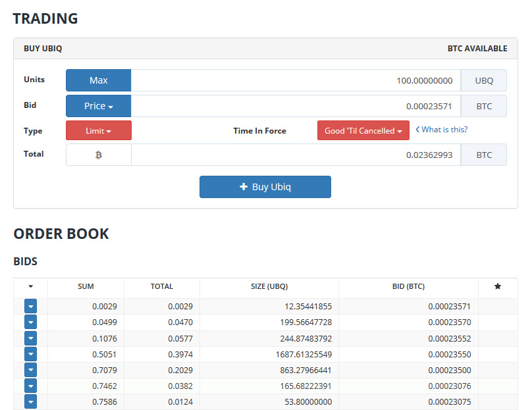The height and width of the screenshot is (410, 532).
Task: Open arrow menu for bid 0.00023552
Action: pos(30,338)
